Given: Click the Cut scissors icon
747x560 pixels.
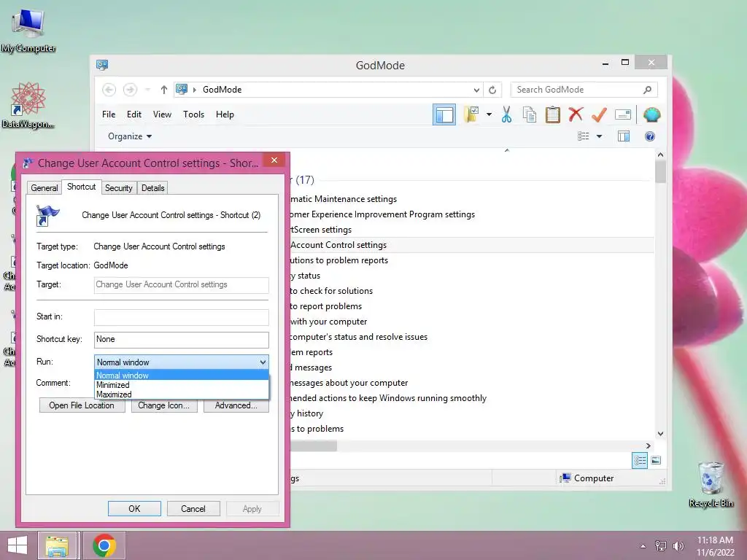Looking at the screenshot, I should click(506, 114).
